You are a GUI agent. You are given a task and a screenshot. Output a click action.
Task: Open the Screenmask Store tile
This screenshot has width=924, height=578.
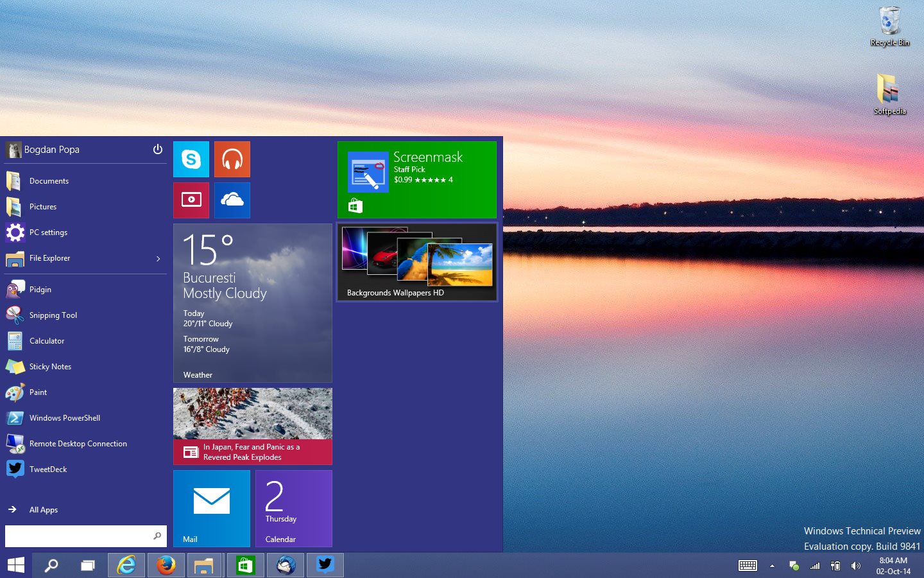point(417,180)
